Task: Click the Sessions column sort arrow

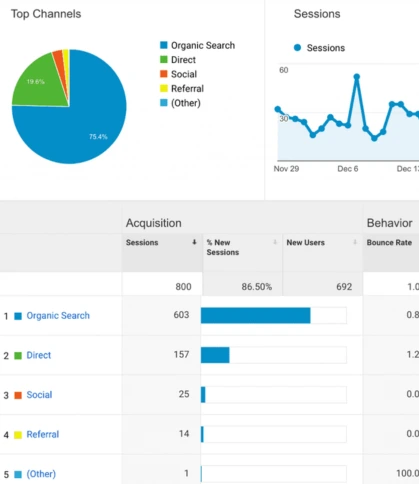Action: [194, 242]
